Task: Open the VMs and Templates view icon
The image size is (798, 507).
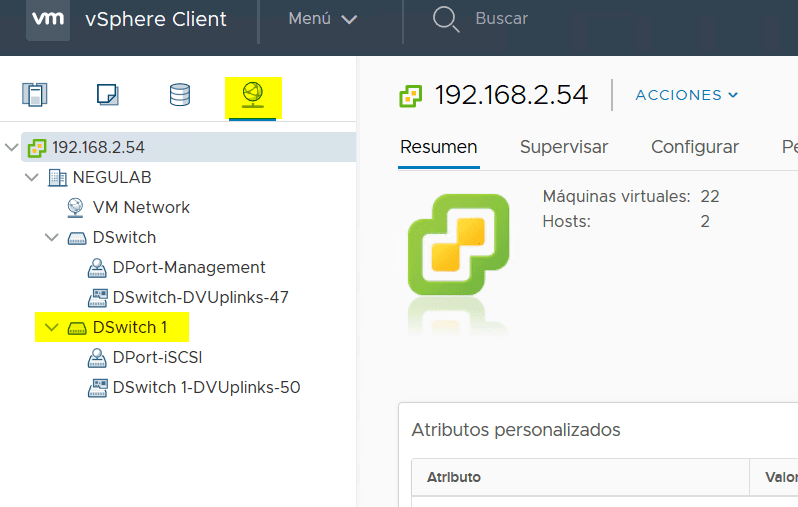Action: [x=107, y=95]
